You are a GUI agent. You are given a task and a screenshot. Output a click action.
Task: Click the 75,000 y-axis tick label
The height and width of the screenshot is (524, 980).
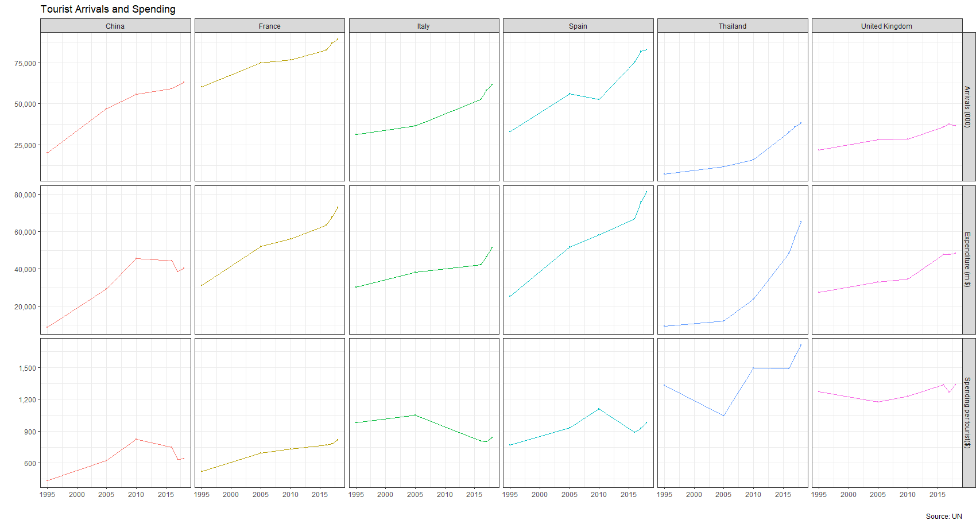pos(25,63)
